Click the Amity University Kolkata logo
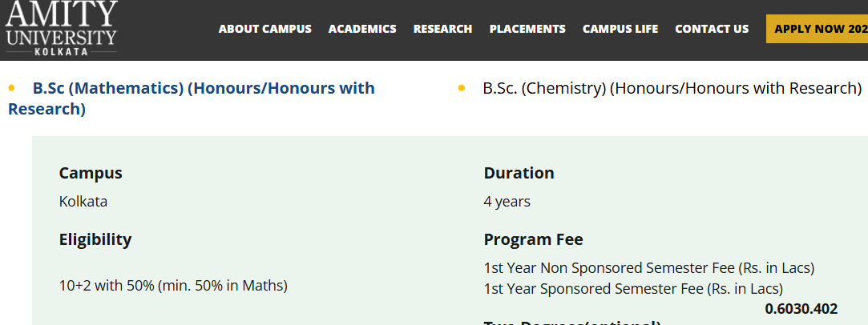 click(61, 28)
